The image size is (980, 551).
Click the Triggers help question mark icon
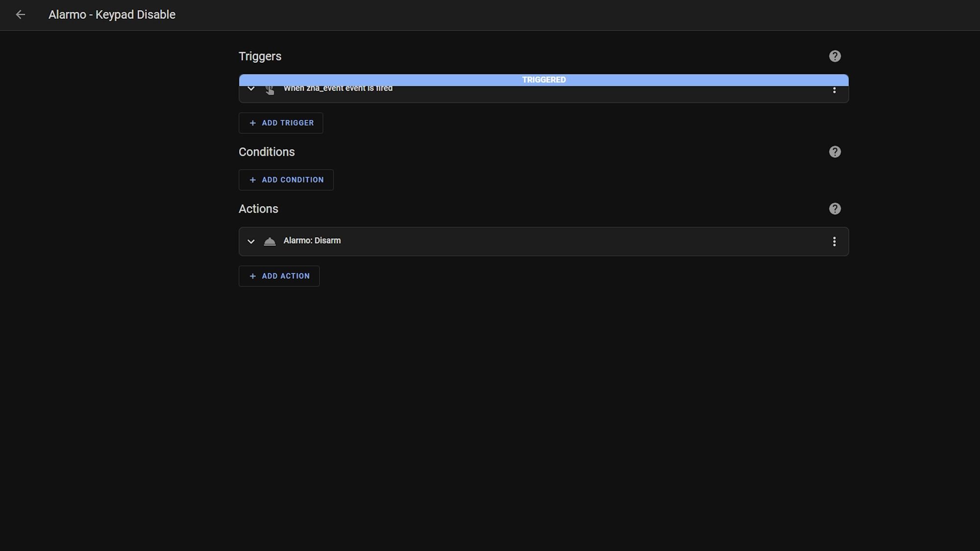click(834, 56)
